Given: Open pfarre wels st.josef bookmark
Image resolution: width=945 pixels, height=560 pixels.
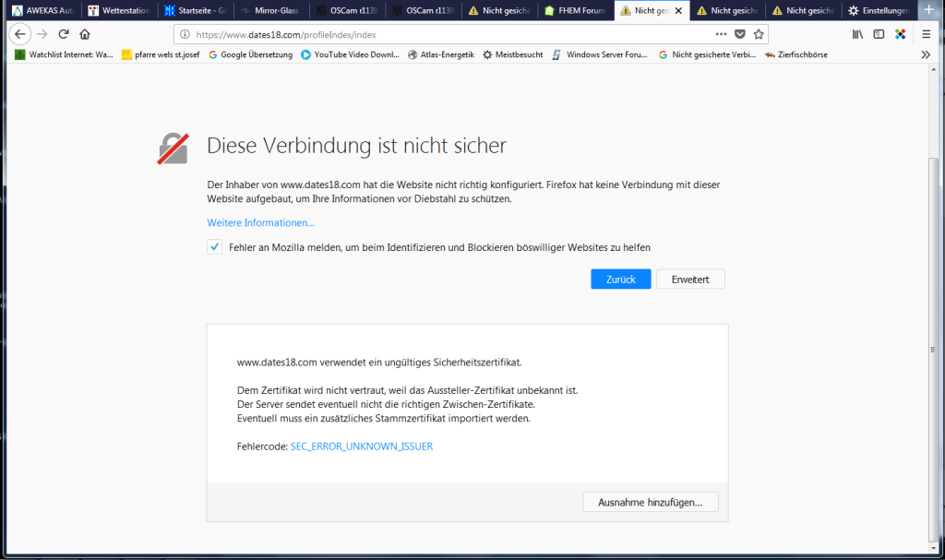Looking at the screenshot, I should pos(161,54).
